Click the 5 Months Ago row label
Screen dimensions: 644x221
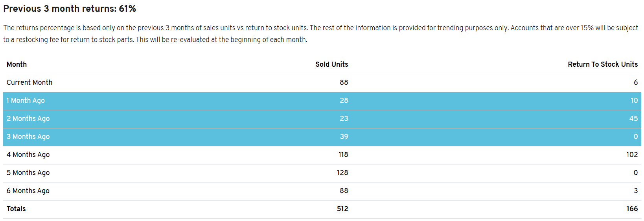[x=28, y=173]
